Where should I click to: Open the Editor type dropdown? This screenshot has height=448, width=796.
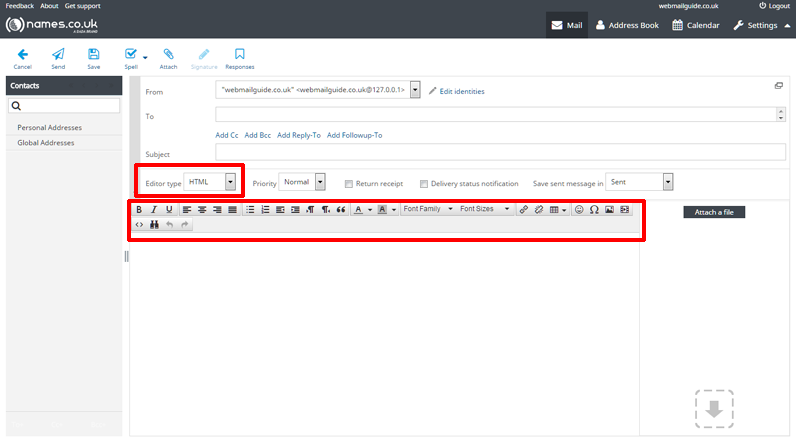coord(214,182)
